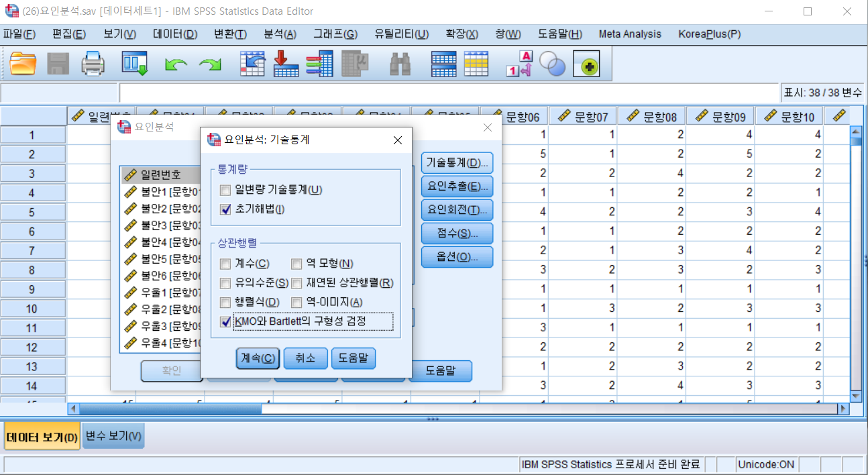Viewport: 868px width, 475px height.
Task: Open the KoreaPlus menu
Action: pyautogui.click(x=709, y=34)
